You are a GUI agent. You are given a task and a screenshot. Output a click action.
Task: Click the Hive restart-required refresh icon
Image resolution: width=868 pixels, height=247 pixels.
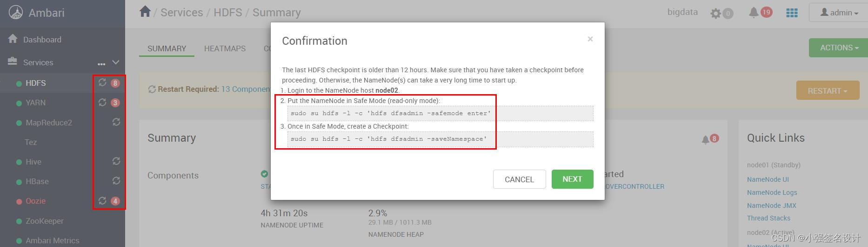click(x=116, y=161)
